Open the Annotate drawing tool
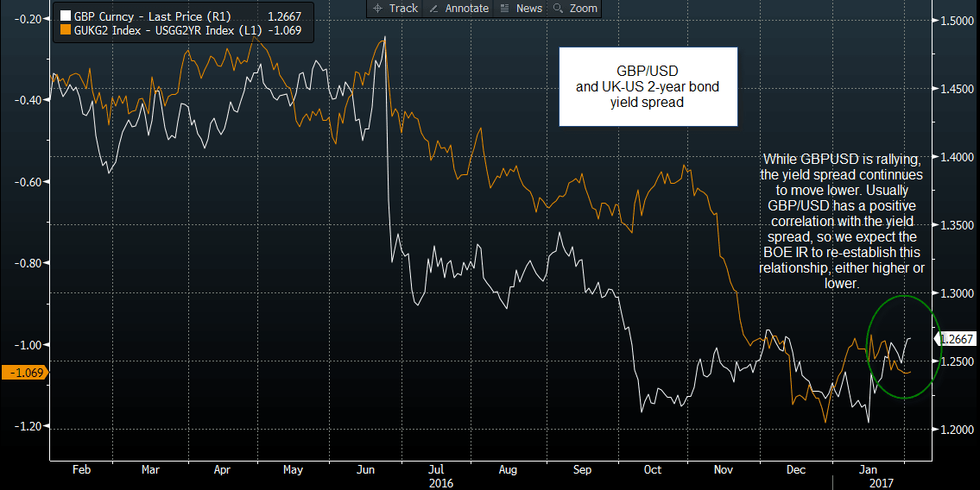This screenshot has height=490, width=980. 458,8
